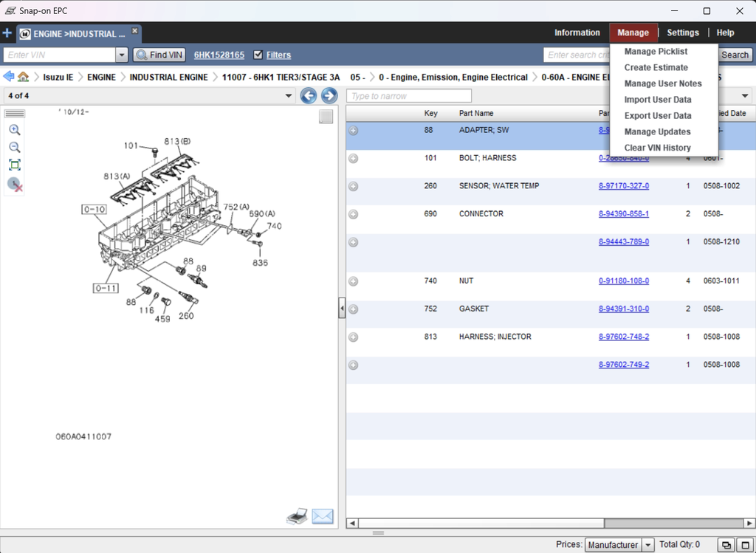Toggle the Filters checkbox
Image resolution: width=756 pixels, height=553 pixels.
click(258, 55)
